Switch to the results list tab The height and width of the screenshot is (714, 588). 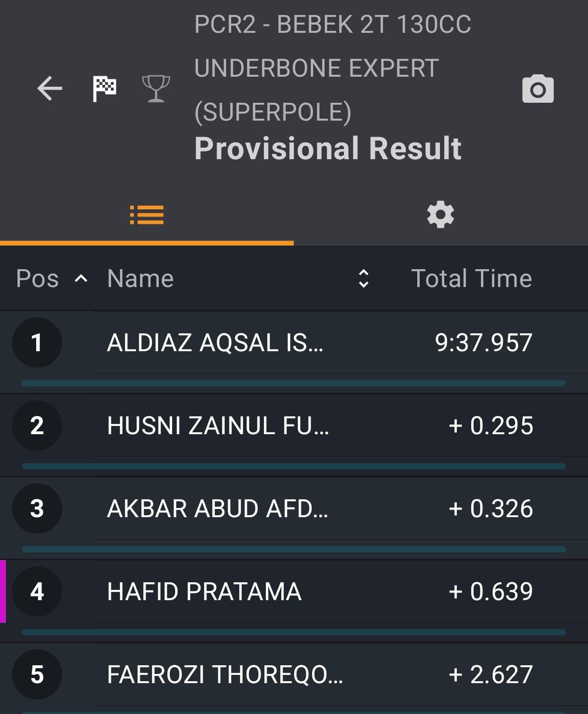pyautogui.click(x=147, y=215)
